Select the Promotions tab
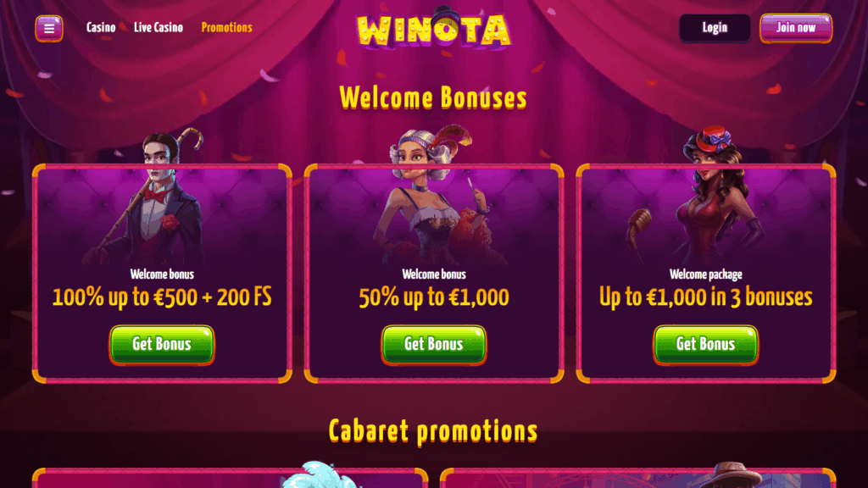The width and height of the screenshot is (868, 488). coord(227,28)
